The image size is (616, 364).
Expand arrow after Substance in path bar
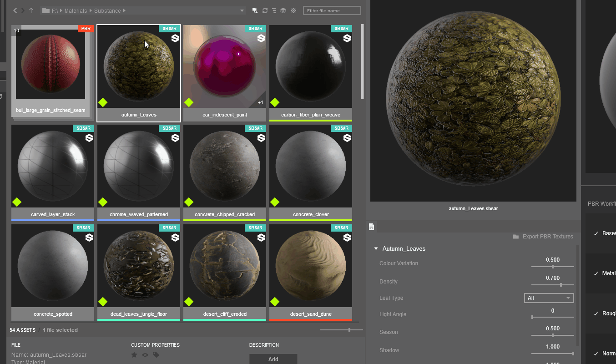click(124, 10)
